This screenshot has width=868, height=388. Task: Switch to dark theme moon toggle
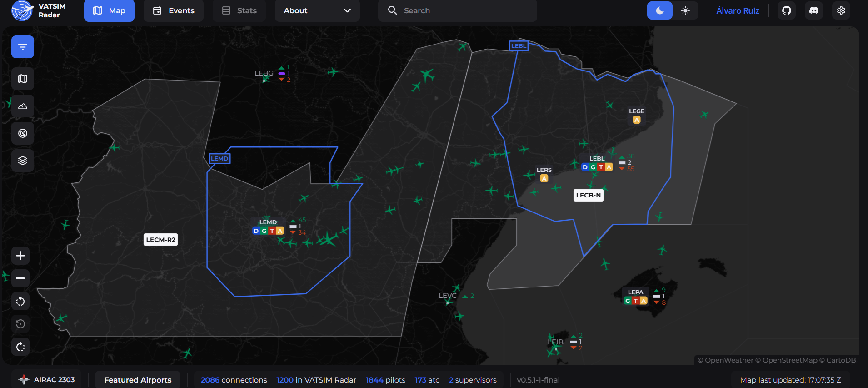(x=660, y=10)
